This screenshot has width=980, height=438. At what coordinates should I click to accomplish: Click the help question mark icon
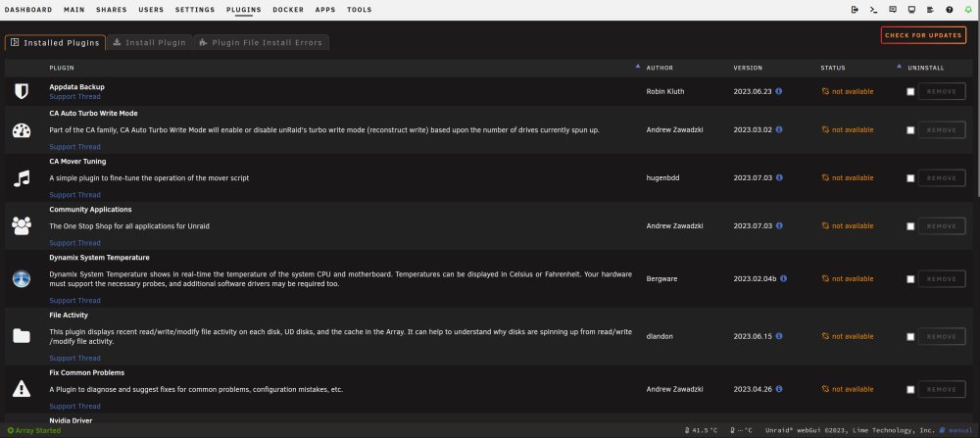pos(950,10)
